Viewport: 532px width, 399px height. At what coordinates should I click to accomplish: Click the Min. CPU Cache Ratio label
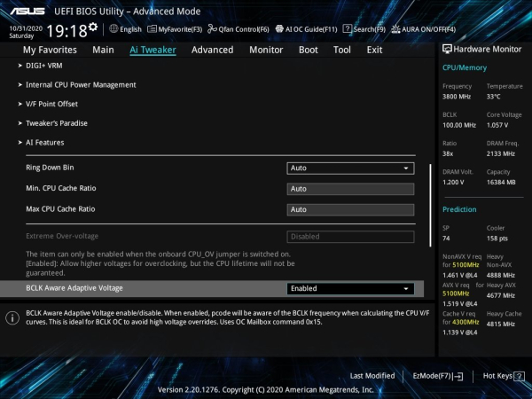61,188
